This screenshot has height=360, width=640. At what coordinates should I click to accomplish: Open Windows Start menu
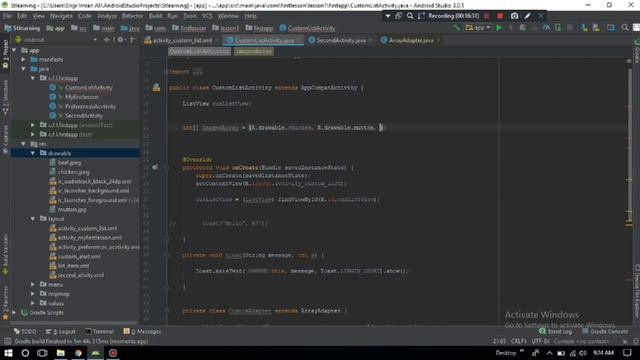(8, 353)
